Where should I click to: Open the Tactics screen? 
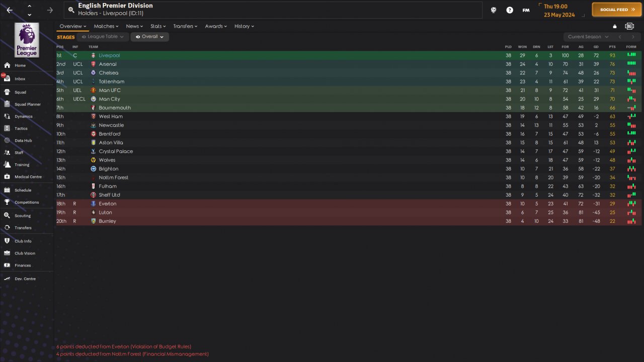(x=21, y=128)
